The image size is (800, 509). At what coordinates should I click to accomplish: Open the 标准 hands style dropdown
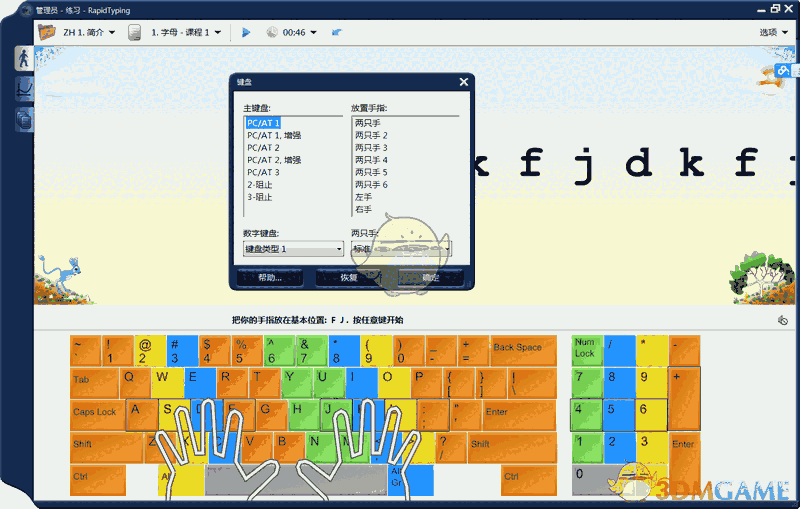(x=401, y=249)
